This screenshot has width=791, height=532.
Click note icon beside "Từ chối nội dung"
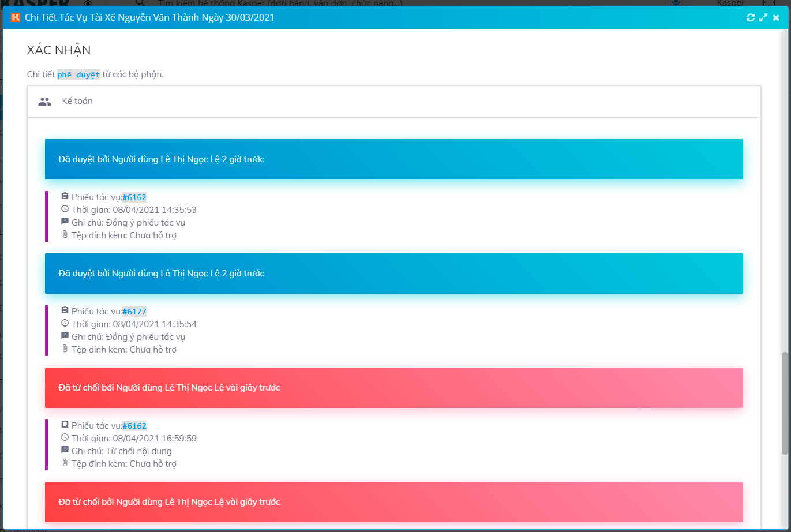65,450
